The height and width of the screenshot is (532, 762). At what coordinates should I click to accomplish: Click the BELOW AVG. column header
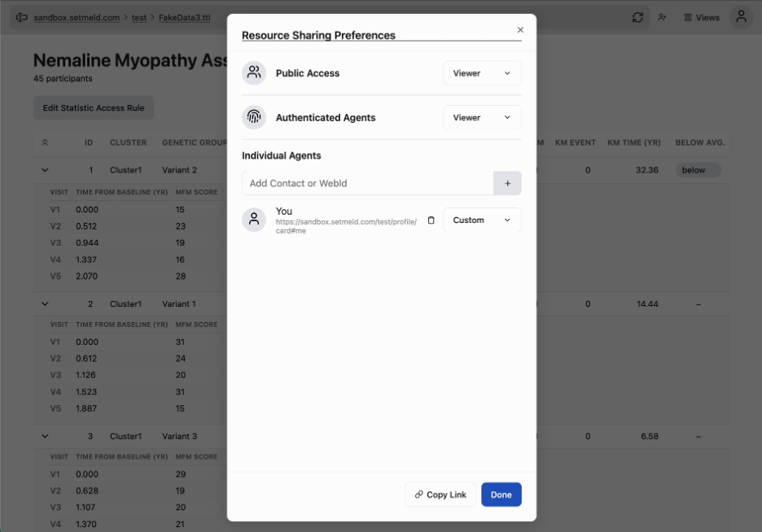click(x=700, y=142)
